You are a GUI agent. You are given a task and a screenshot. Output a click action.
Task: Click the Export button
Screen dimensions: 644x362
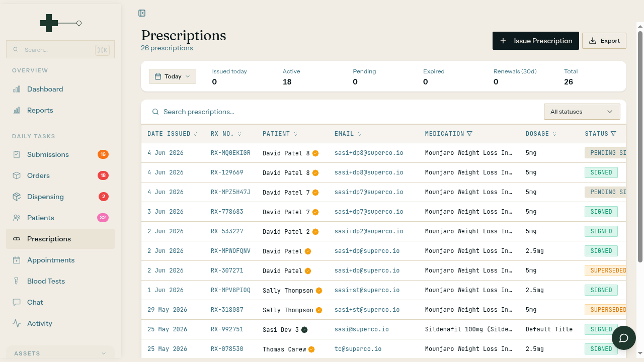604,41
